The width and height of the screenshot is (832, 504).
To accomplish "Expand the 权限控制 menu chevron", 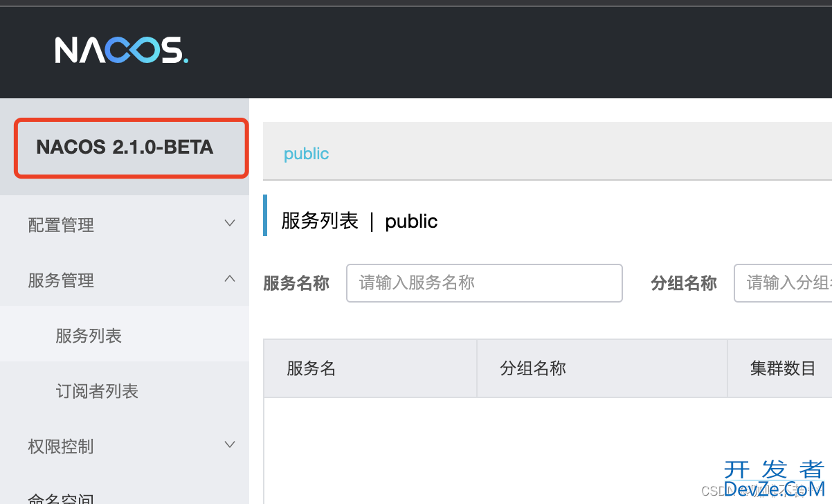I will tap(230, 445).
